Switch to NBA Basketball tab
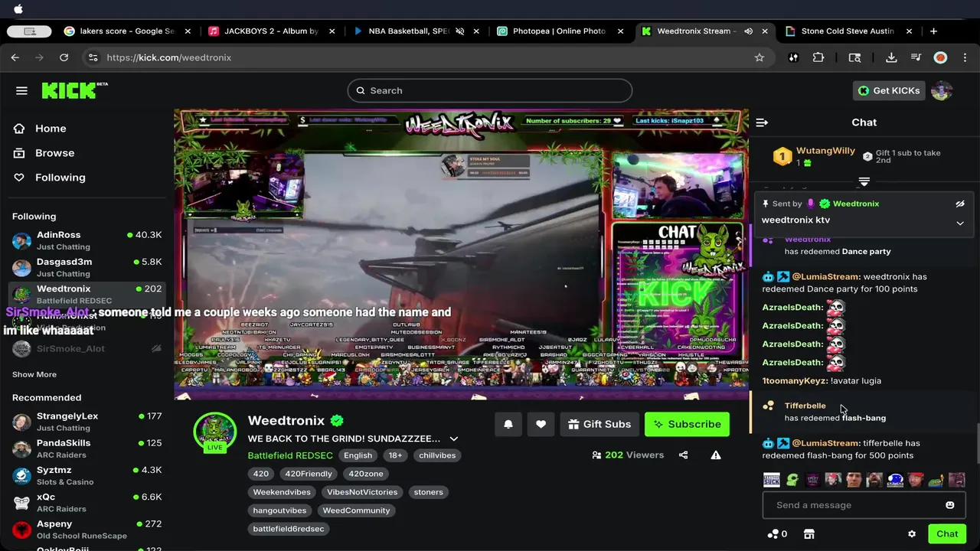The width and height of the screenshot is (980, 551). (x=416, y=31)
